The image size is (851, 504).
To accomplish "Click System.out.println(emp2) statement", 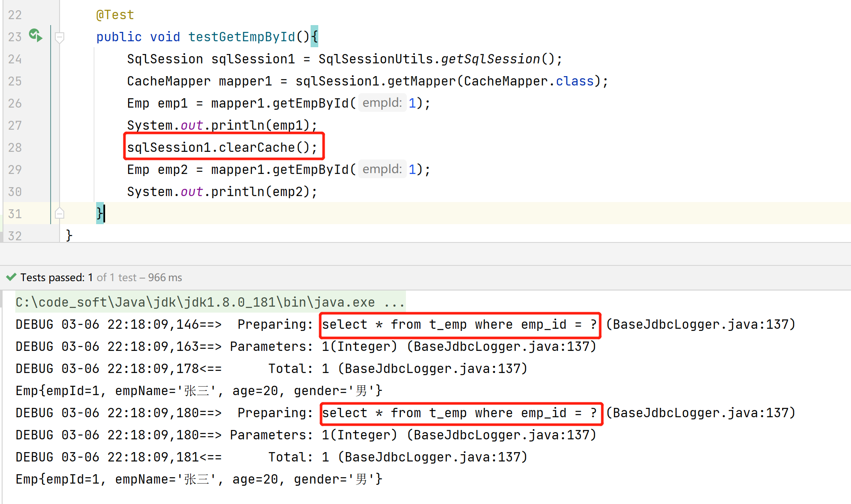I will (x=222, y=192).
